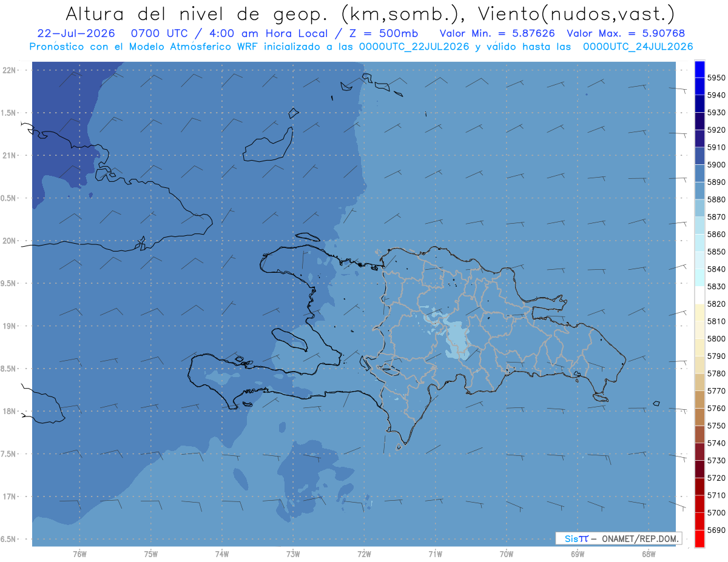
Task: Click the legend swatch between 5910 and 5900
Action: (699, 156)
